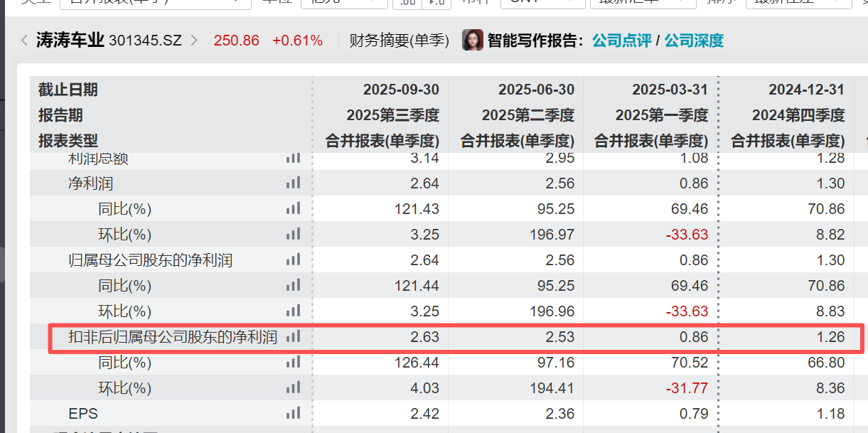Viewport: 868px width, 433px height.
Task: Go to previous stock with left arrow
Action: (x=24, y=41)
